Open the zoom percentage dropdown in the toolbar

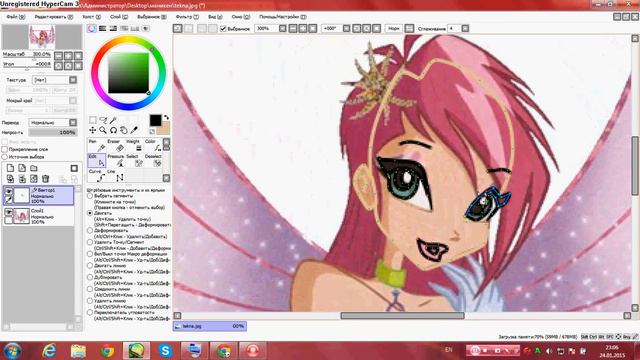point(282,29)
